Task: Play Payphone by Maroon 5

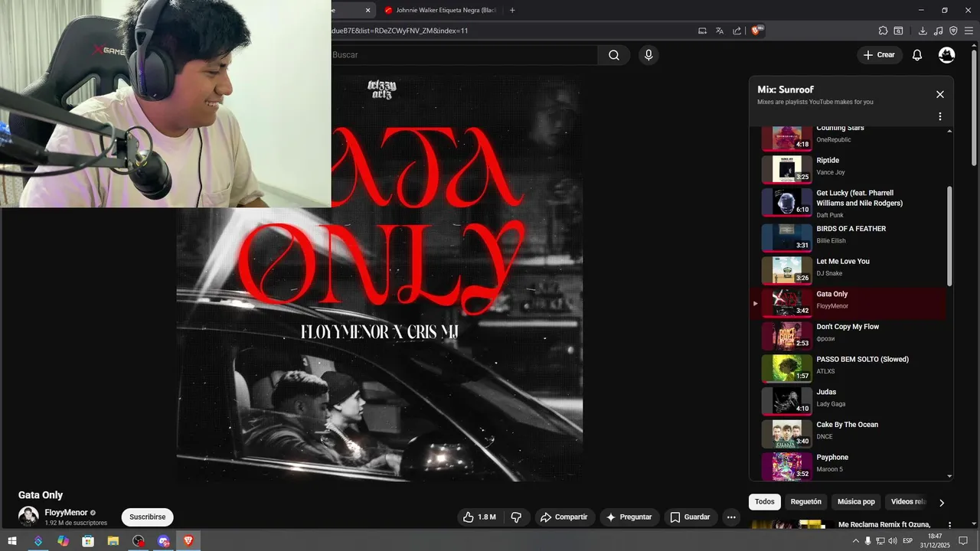Action: (x=848, y=465)
